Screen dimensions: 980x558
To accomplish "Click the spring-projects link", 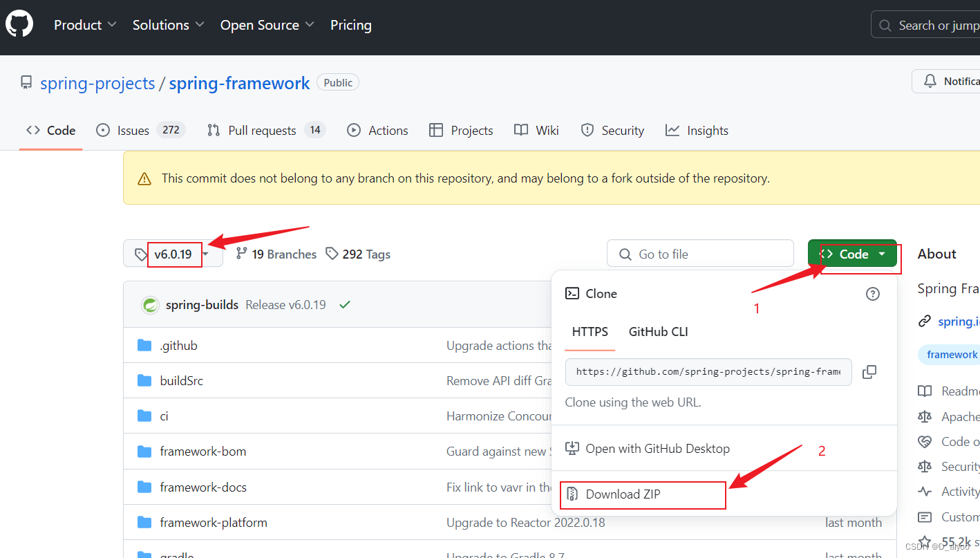I will click(x=97, y=83).
